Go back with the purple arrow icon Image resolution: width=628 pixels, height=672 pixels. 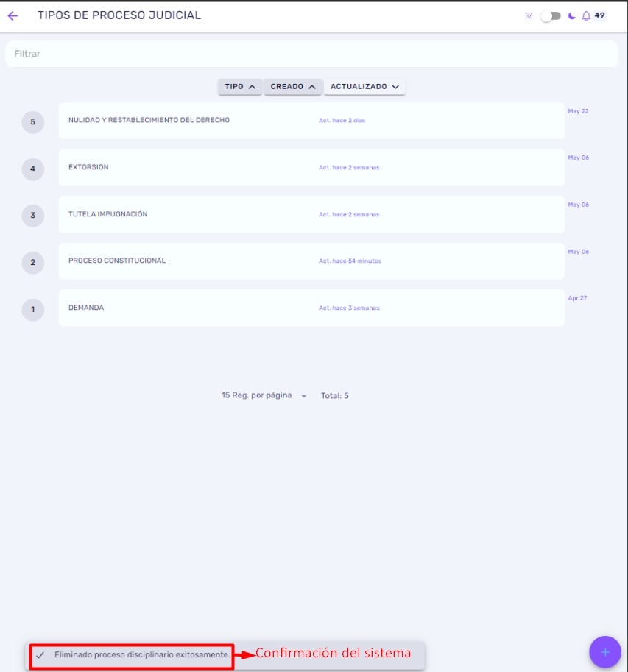pyautogui.click(x=13, y=16)
